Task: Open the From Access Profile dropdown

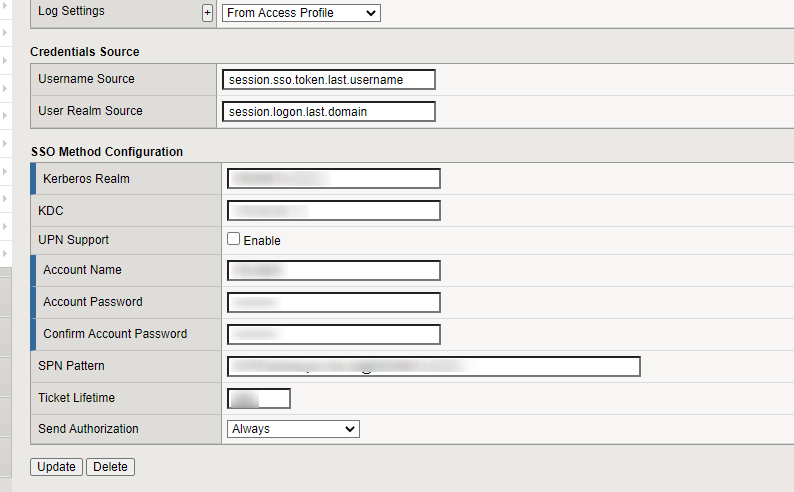Action: [301, 13]
